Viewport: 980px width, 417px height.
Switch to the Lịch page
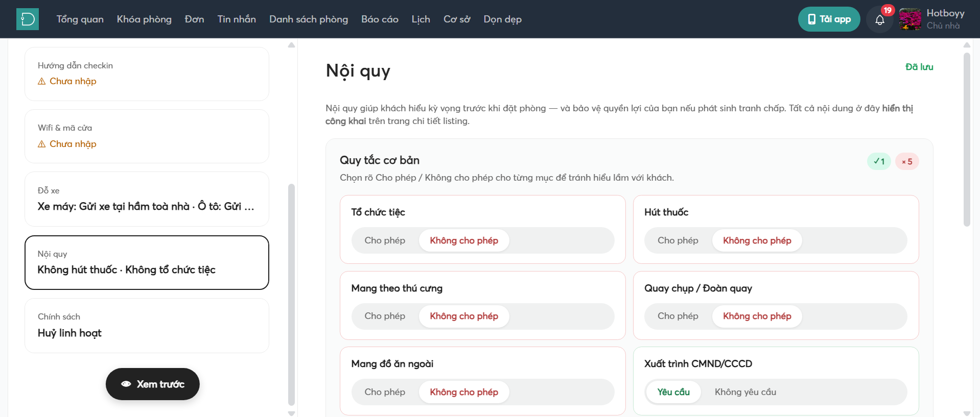tap(421, 19)
